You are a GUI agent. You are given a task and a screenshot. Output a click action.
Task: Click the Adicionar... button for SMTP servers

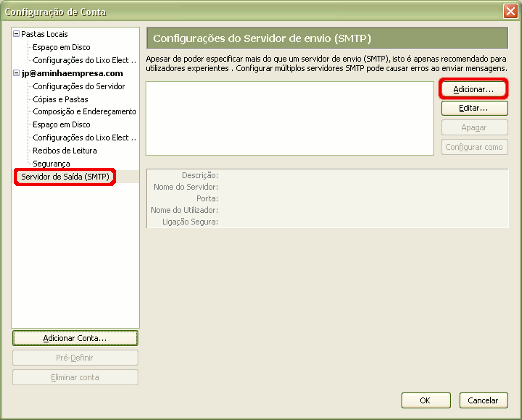tap(474, 89)
